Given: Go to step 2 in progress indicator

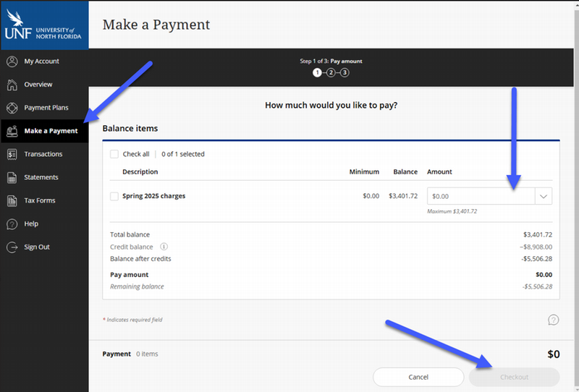Looking at the screenshot, I should (x=331, y=72).
